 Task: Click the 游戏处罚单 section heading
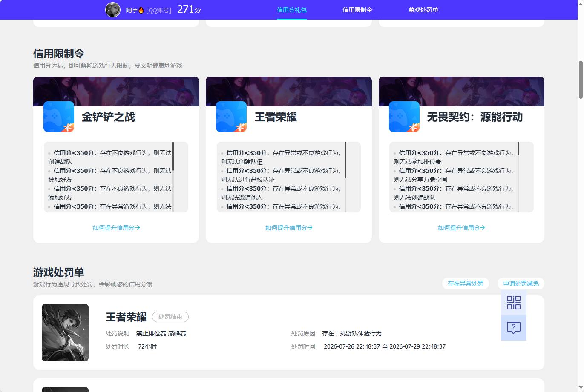[59, 272]
